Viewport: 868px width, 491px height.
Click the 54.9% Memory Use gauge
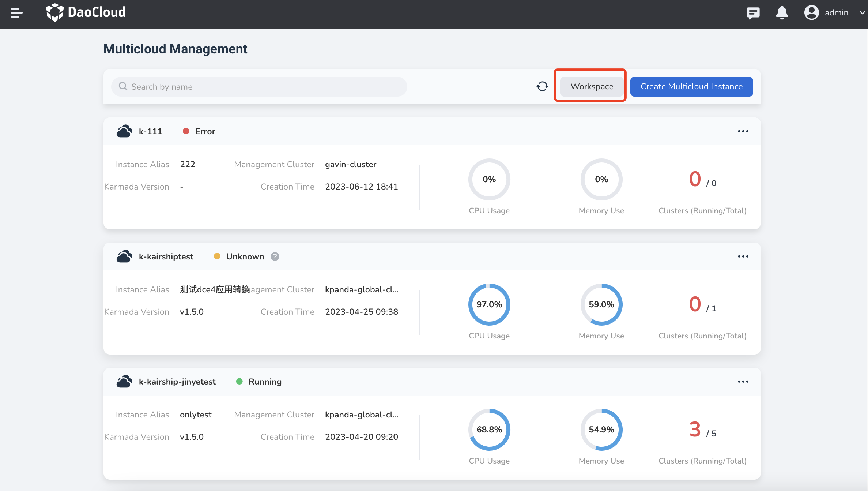(x=601, y=430)
